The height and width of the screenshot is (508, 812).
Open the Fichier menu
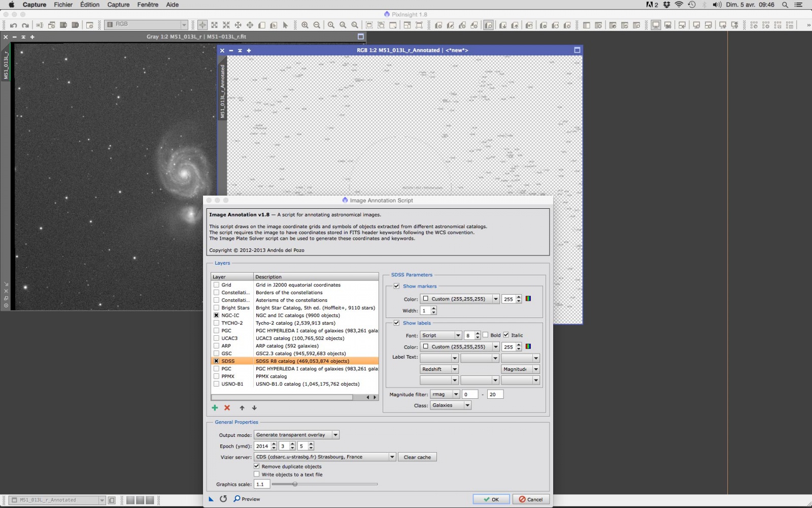[x=63, y=5]
